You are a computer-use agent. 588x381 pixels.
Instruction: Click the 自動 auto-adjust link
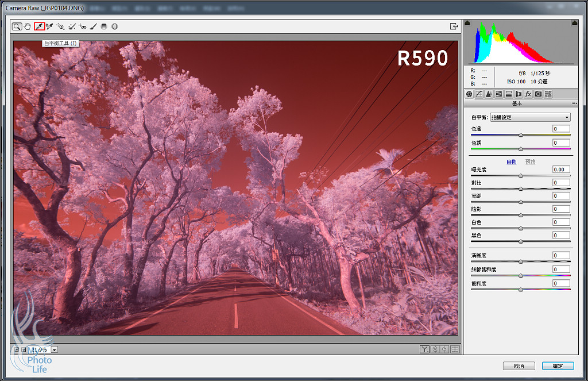(x=511, y=162)
